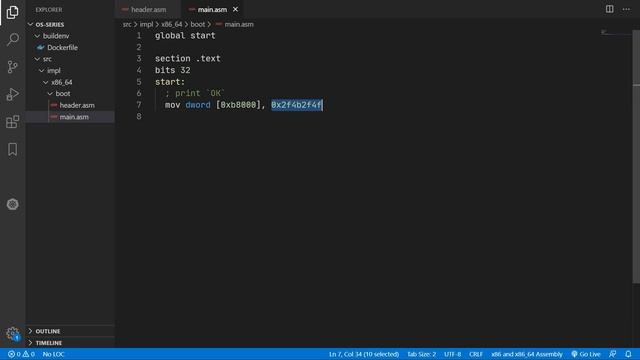This screenshot has width=640, height=360.
Task: Click the 'mov' instruction on line 7
Action: 172,105
